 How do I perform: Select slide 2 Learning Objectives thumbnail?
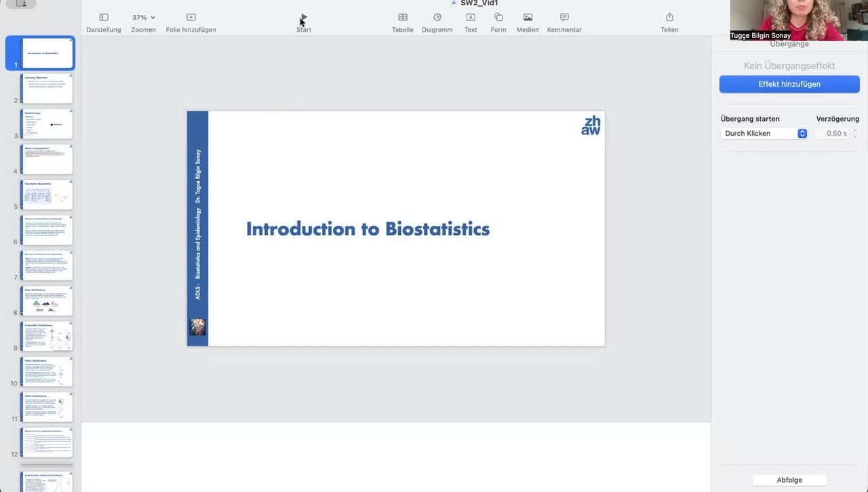tap(47, 89)
